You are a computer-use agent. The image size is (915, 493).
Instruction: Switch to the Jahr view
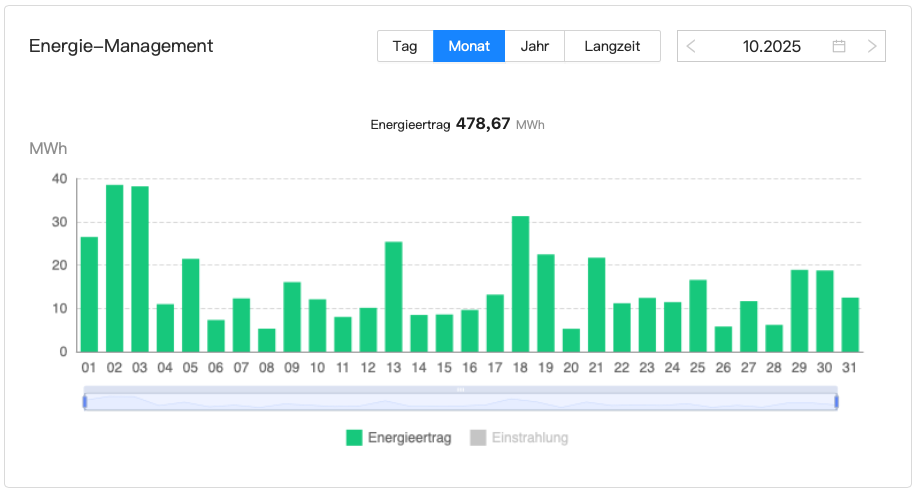(x=535, y=46)
